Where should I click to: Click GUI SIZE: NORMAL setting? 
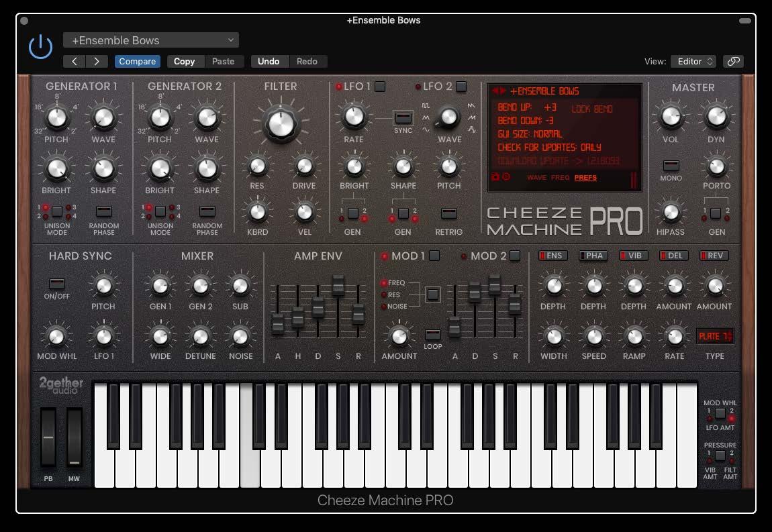pyautogui.click(x=530, y=134)
